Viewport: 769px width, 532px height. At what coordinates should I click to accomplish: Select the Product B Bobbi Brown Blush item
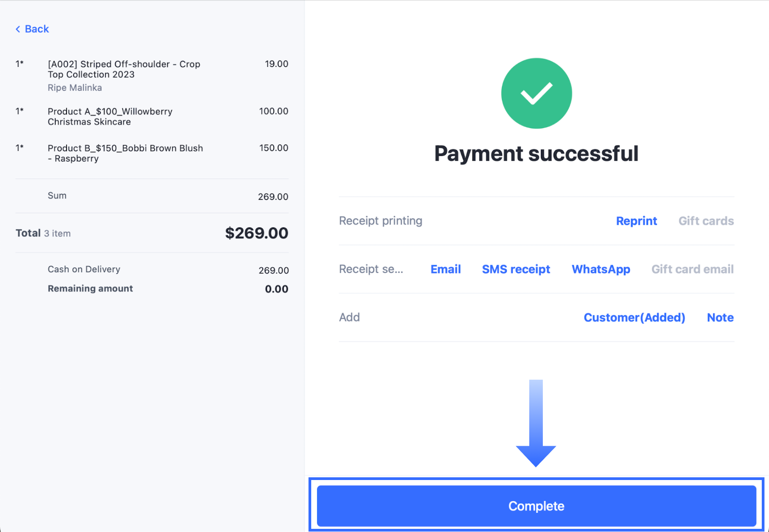125,153
